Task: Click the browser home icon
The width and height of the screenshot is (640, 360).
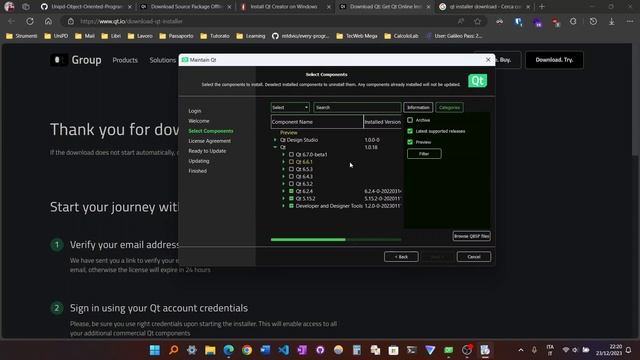Action: point(48,21)
